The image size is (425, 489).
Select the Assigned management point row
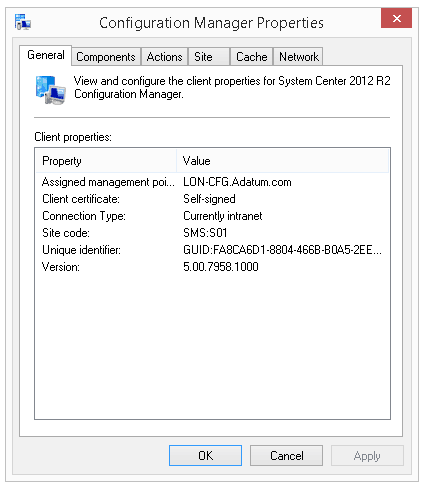(x=212, y=182)
